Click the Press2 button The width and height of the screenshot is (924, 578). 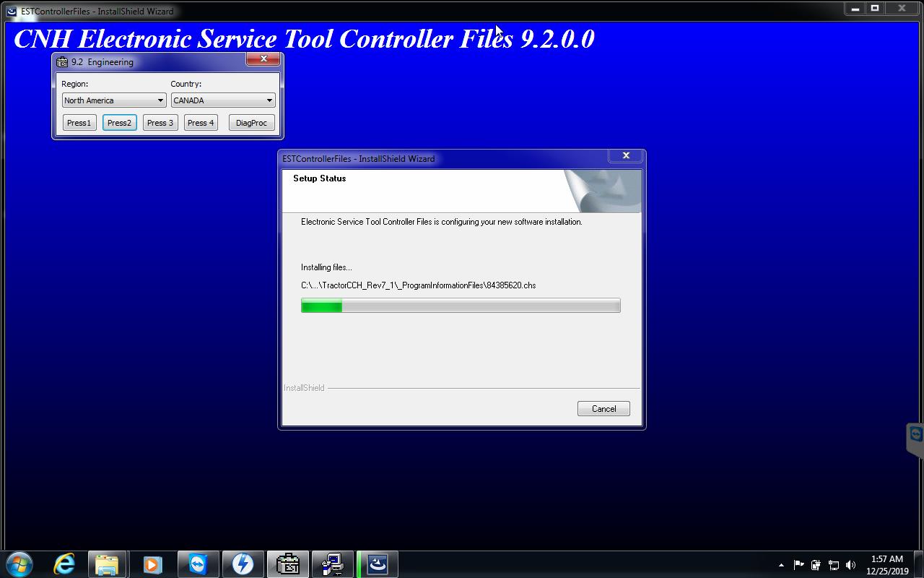[119, 123]
